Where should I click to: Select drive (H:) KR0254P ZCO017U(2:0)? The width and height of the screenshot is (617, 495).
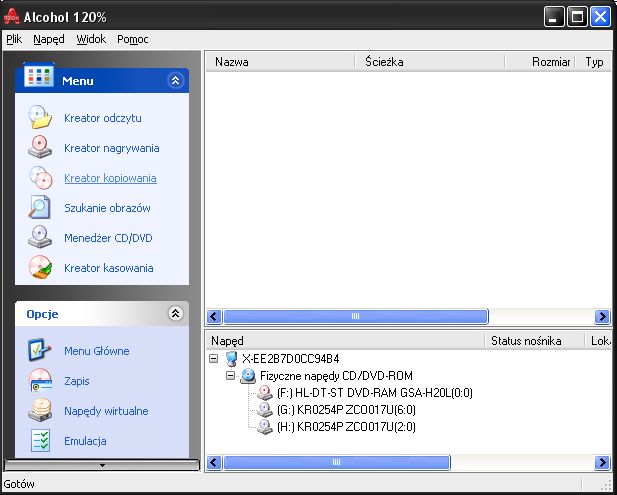(346, 427)
